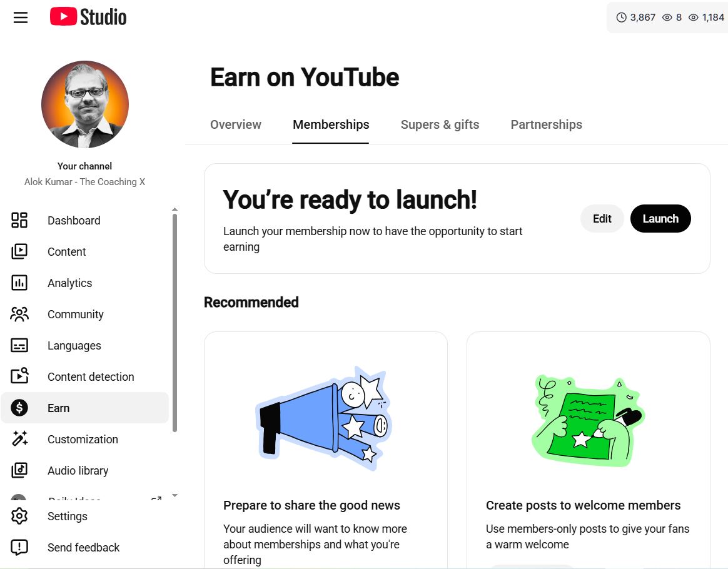Click the Earn dollar sign icon
The width and height of the screenshot is (728, 569).
coord(19,408)
